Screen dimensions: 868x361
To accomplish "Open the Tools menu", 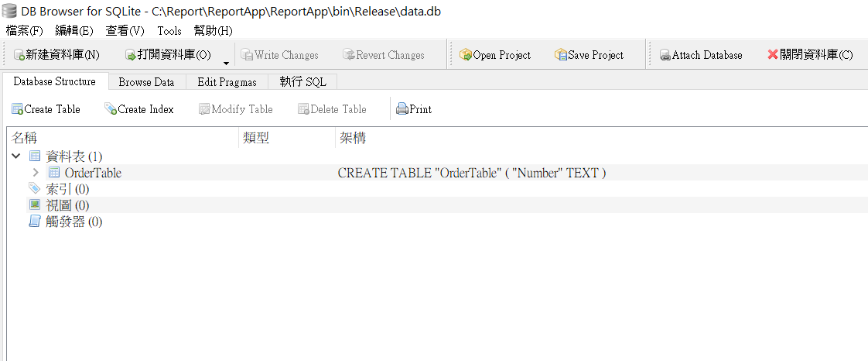I will 169,31.
